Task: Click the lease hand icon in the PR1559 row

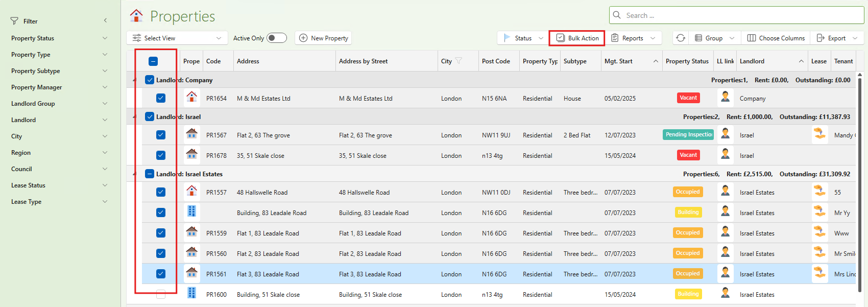Action: point(819,232)
